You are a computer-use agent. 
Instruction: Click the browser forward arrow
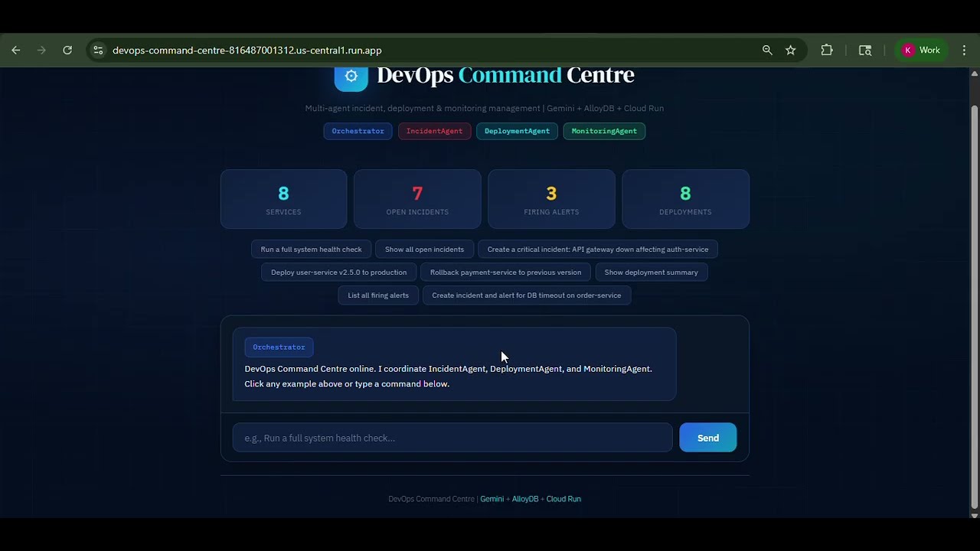41,51
